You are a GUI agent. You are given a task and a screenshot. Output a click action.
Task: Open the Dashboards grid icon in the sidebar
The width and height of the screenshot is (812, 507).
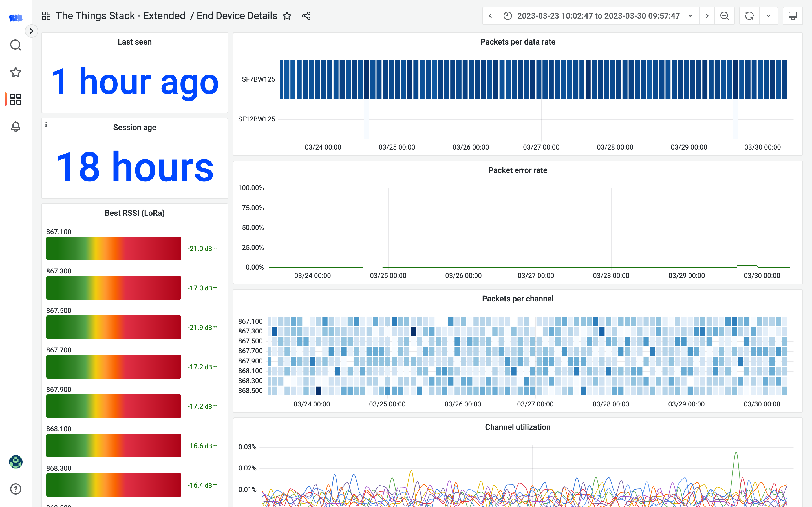[x=16, y=99]
